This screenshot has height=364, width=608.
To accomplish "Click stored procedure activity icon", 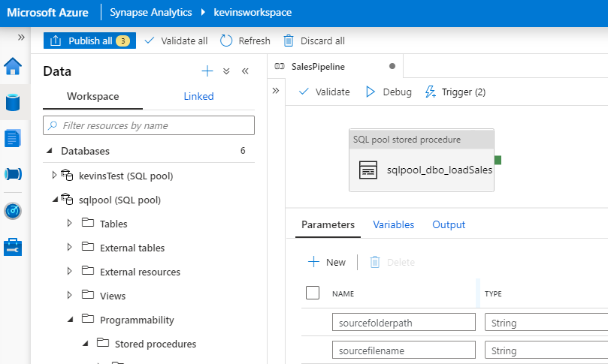I will [368, 170].
